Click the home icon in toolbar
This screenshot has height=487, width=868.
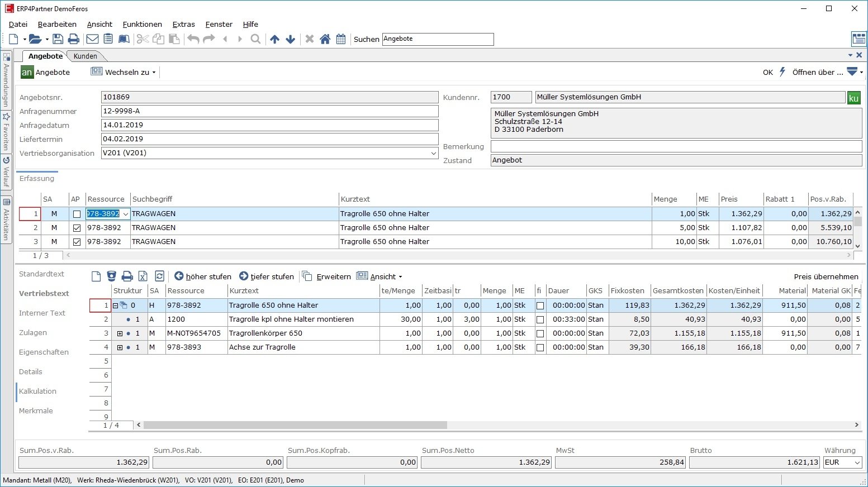(x=325, y=39)
